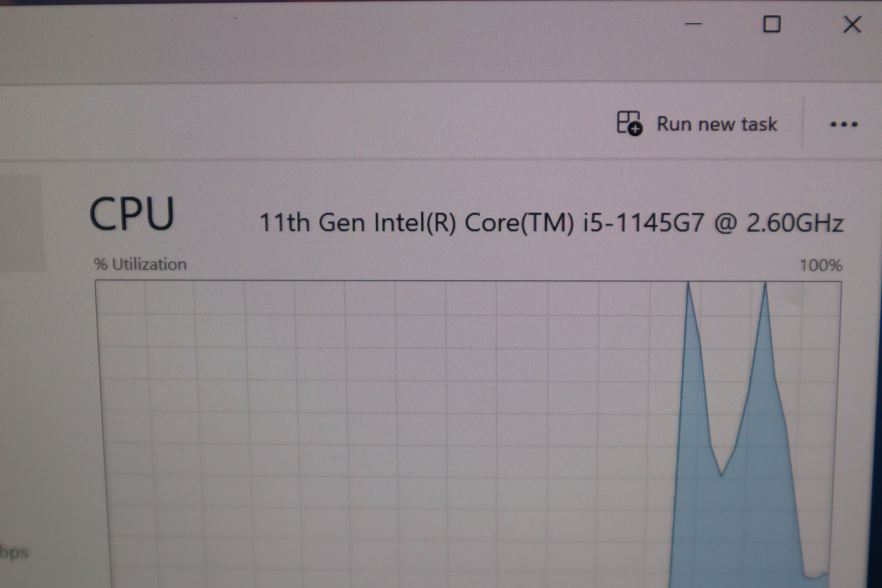Select the 11th Gen Intel Core i5-1145G7 text
The image size is (882, 588).
point(551,223)
